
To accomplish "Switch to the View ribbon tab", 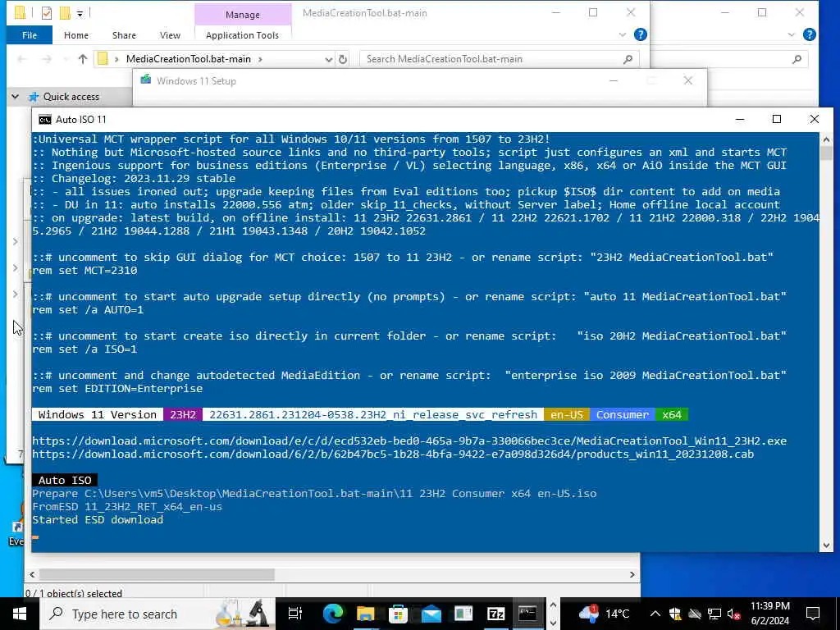I will pyautogui.click(x=170, y=35).
